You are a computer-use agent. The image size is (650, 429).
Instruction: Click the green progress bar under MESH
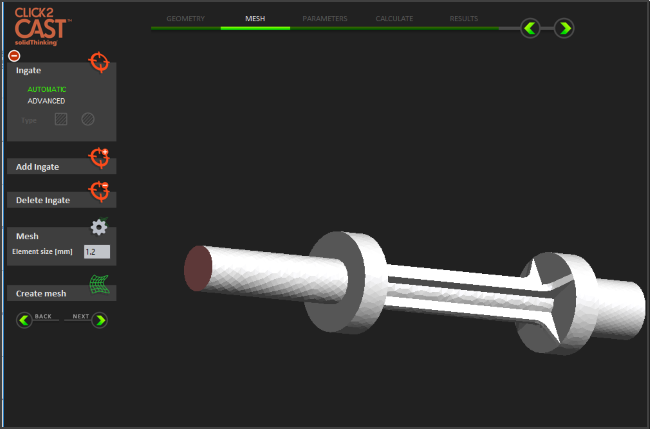pyautogui.click(x=255, y=28)
